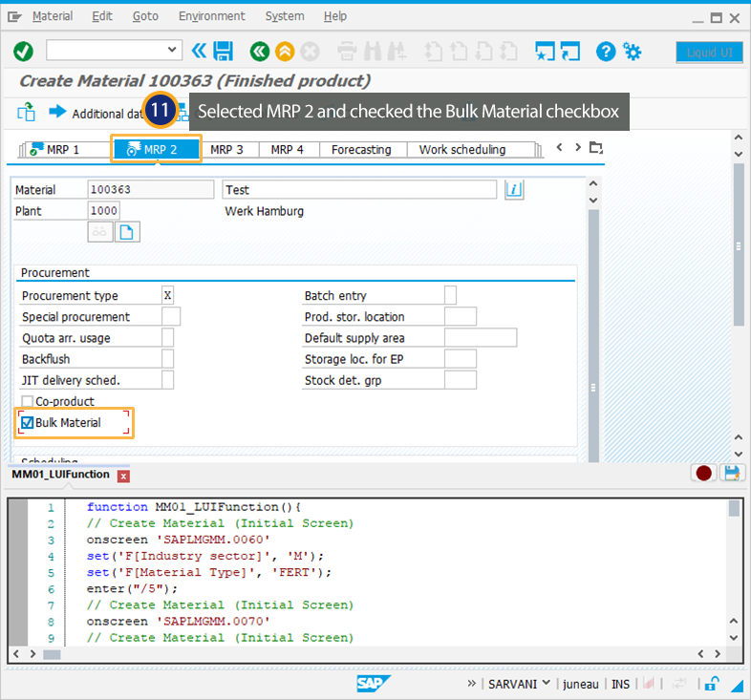751x700 pixels.
Task: Click the material info icon
Action: 514,190
